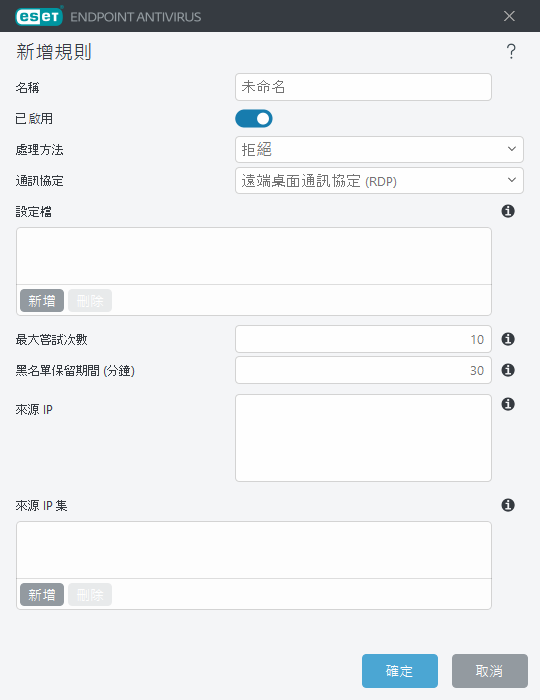This screenshot has height=700, width=540.
Task: Click 新增 button under 設定檔 list
Action: pyautogui.click(x=42, y=300)
